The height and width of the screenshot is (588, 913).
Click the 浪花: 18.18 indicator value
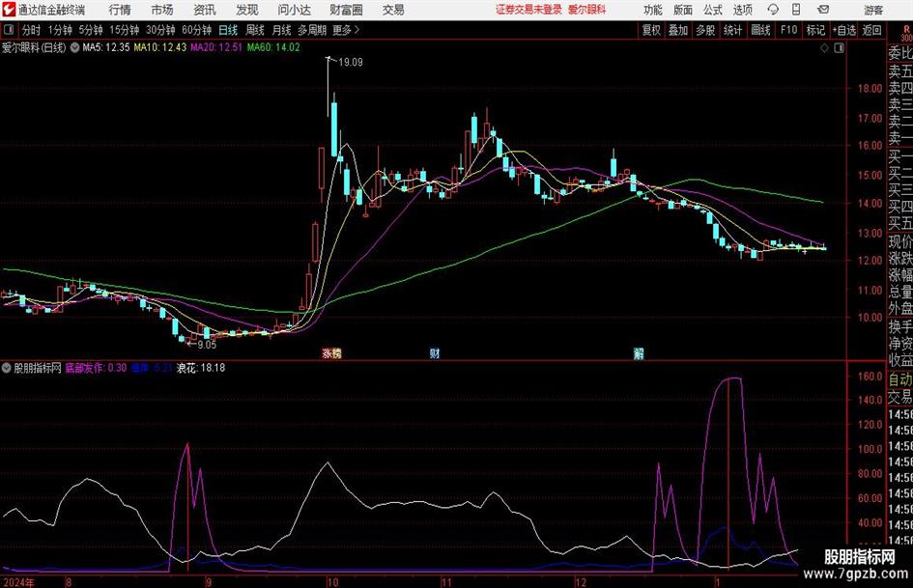coord(201,368)
